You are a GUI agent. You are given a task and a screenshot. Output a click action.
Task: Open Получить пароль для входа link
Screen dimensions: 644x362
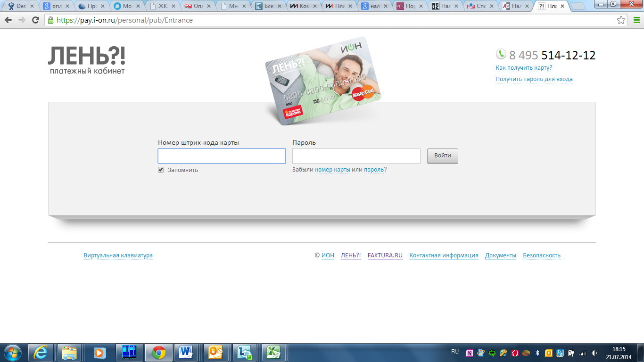534,79
